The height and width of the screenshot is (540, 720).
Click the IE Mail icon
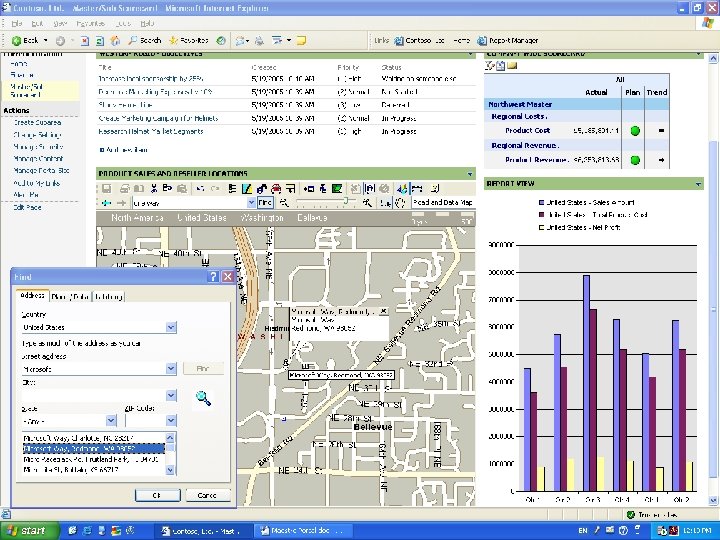click(240, 41)
